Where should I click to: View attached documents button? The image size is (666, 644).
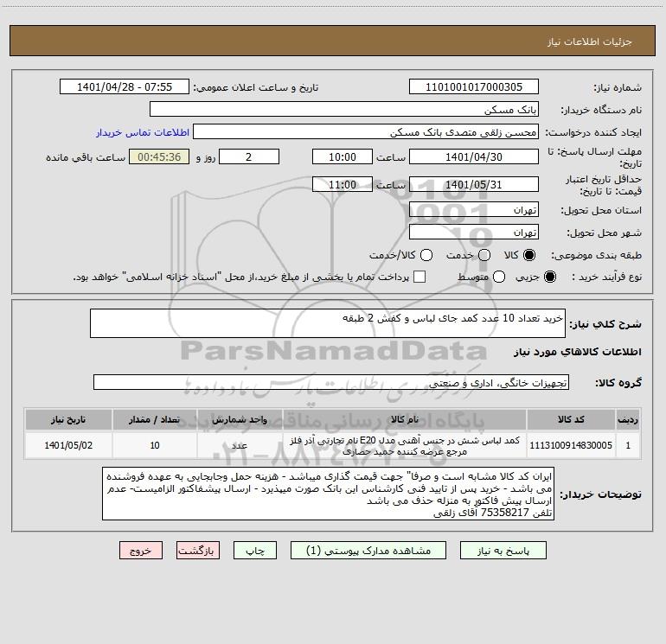point(368,551)
